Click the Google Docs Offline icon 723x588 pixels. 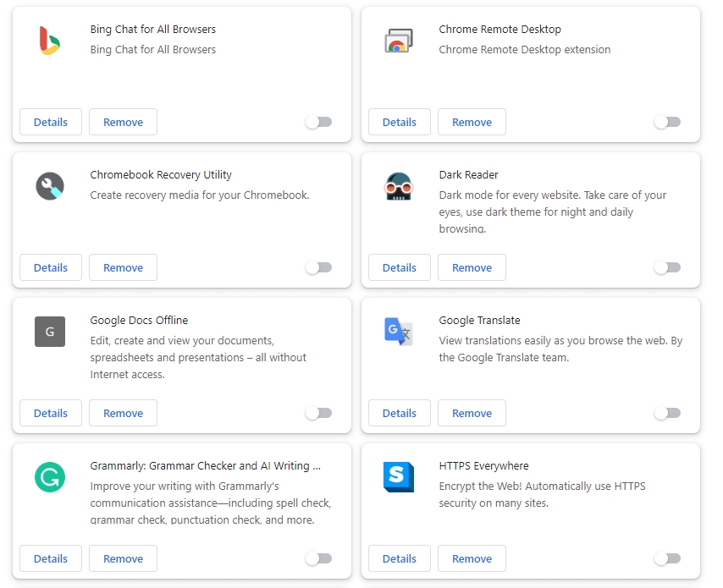(49, 332)
